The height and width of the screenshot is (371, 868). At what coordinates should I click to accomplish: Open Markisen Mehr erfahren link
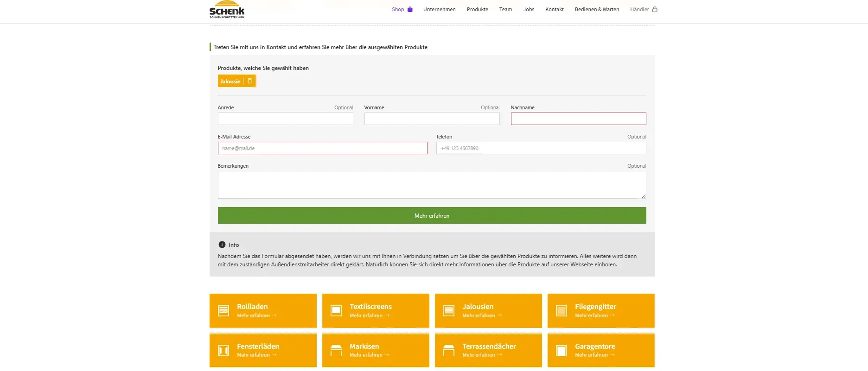[x=370, y=355]
